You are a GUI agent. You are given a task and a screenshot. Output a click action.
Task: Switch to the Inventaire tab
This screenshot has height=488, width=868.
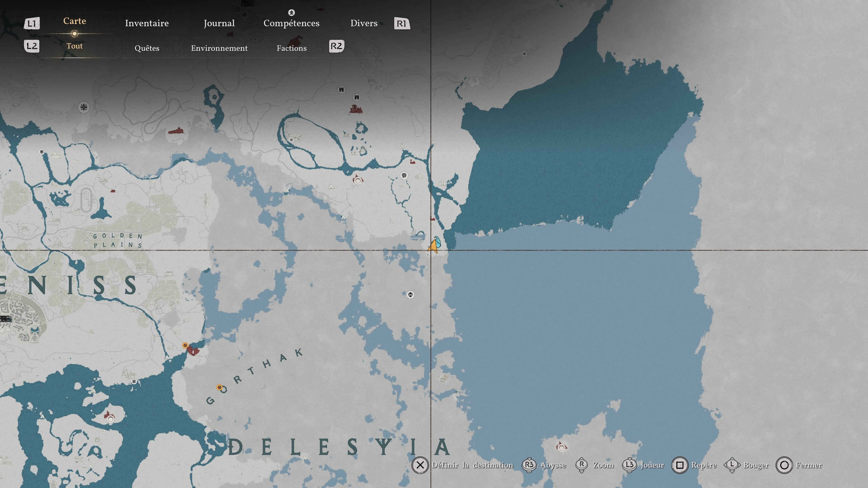point(147,23)
